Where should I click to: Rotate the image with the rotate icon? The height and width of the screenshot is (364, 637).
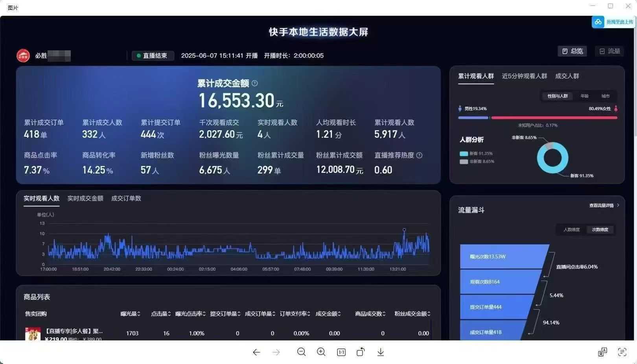[361, 352]
